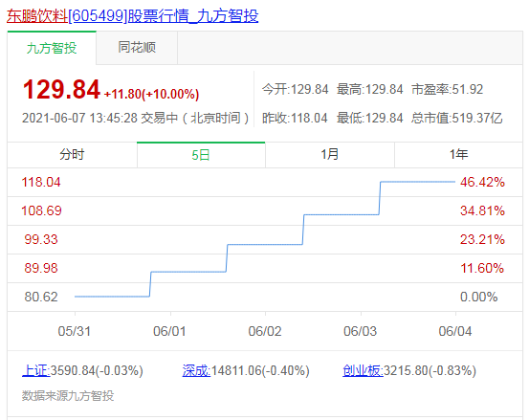Click the 06/04 date marker on chart axis
Viewport: 529px width, 420px height.
point(455,331)
